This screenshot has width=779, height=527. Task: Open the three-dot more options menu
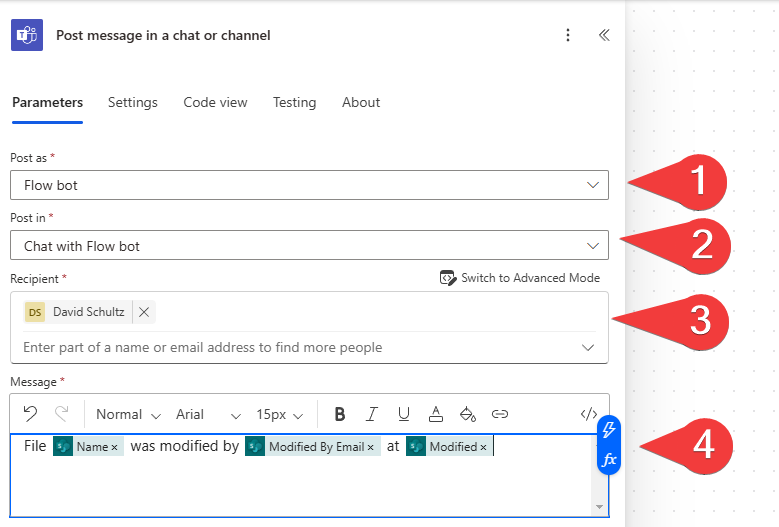[x=568, y=35]
